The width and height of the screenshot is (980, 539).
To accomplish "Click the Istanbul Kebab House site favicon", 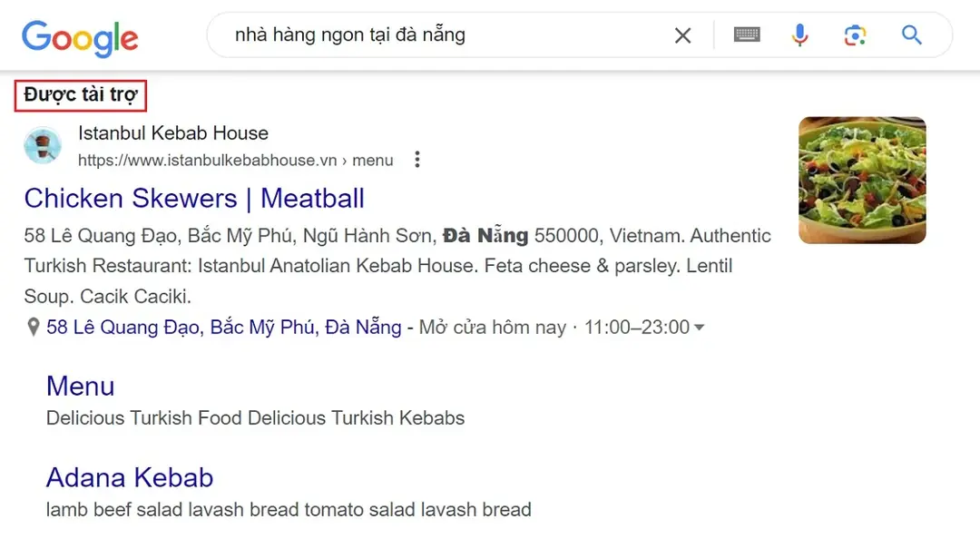I will [x=43, y=146].
